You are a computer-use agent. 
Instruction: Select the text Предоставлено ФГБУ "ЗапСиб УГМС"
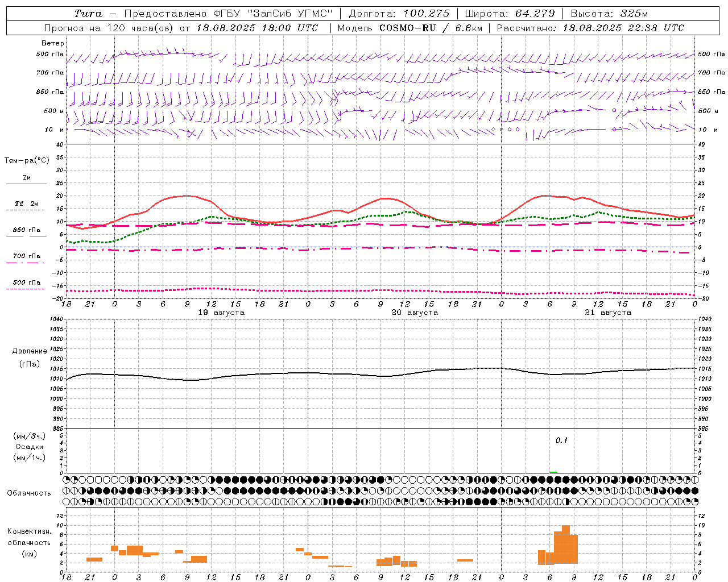pos(228,14)
